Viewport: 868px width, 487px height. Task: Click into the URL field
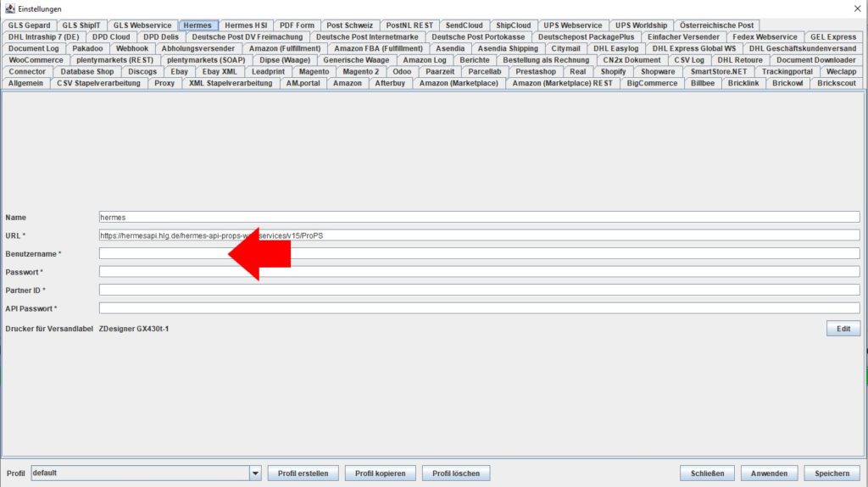coord(480,235)
